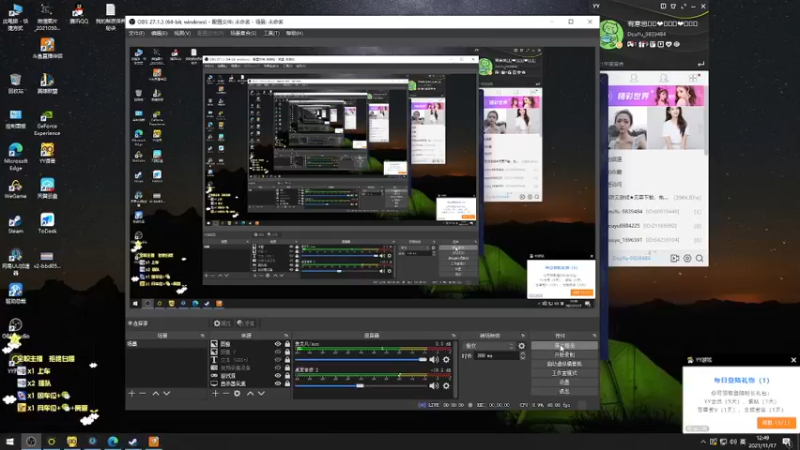
Task: Toggle visibility of the Text (GDI+) source
Action: 278,360
